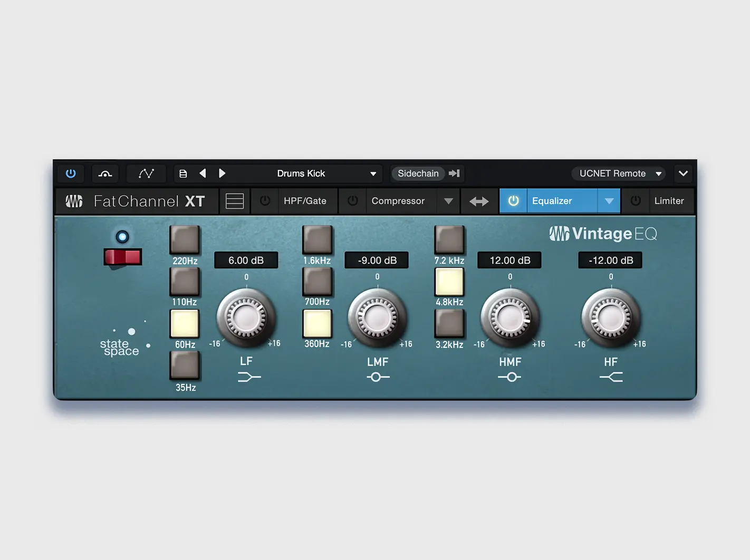The image size is (750, 560).
Task: Open the channel strip overview icon
Action: (234, 201)
